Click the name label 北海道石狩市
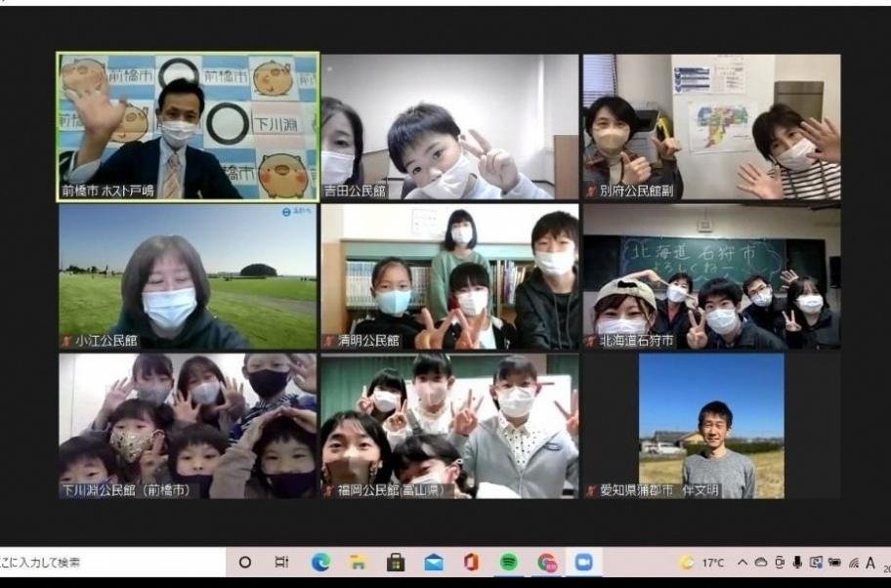This screenshot has width=891, height=588. pyautogui.click(x=636, y=341)
